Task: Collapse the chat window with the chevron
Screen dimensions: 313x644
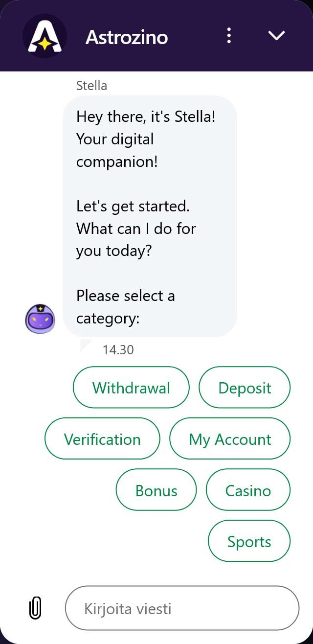Action: [277, 36]
